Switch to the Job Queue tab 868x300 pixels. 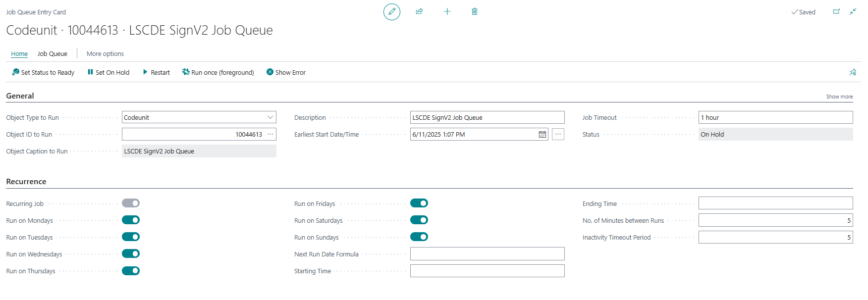pyautogui.click(x=52, y=54)
